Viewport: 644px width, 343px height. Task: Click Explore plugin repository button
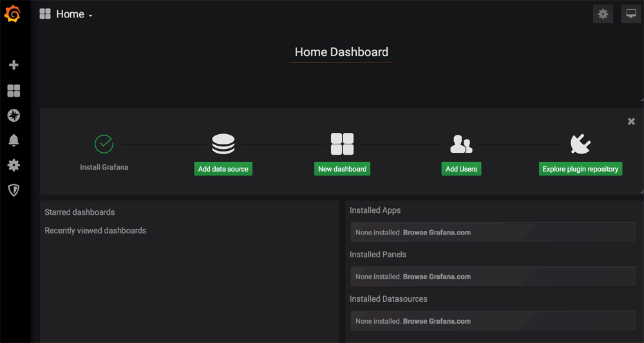coord(580,169)
